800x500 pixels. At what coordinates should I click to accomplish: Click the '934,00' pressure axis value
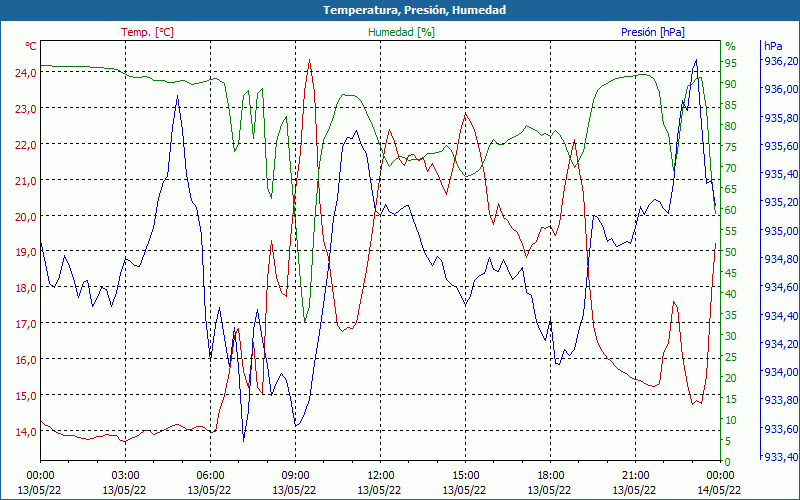tap(779, 372)
